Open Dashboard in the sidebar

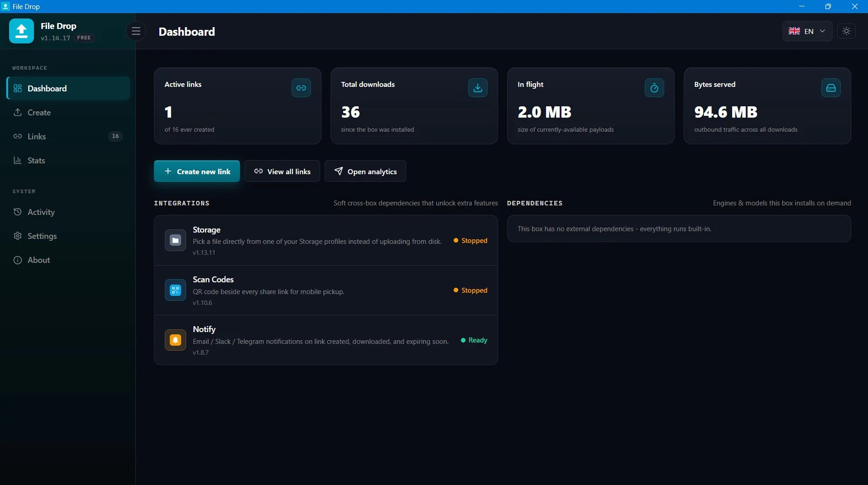[68, 88]
